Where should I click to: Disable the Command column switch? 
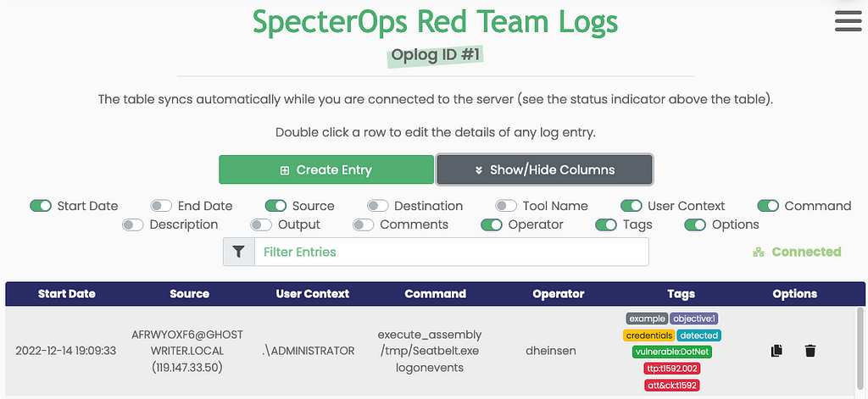(x=768, y=206)
